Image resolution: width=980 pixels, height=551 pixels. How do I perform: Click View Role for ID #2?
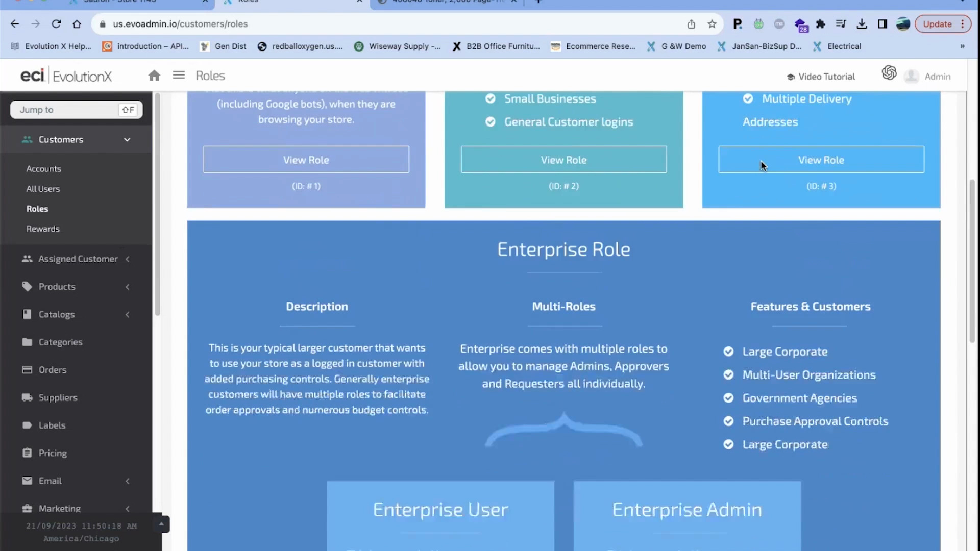[x=563, y=160]
